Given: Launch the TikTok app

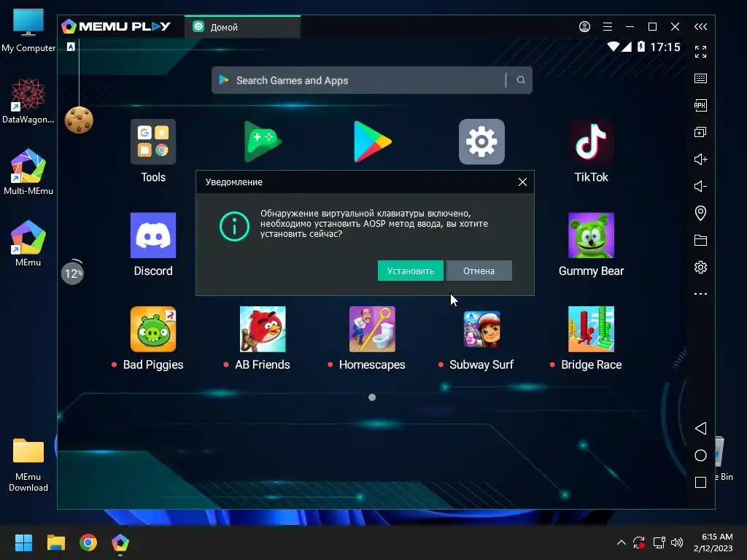Looking at the screenshot, I should tap(591, 142).
